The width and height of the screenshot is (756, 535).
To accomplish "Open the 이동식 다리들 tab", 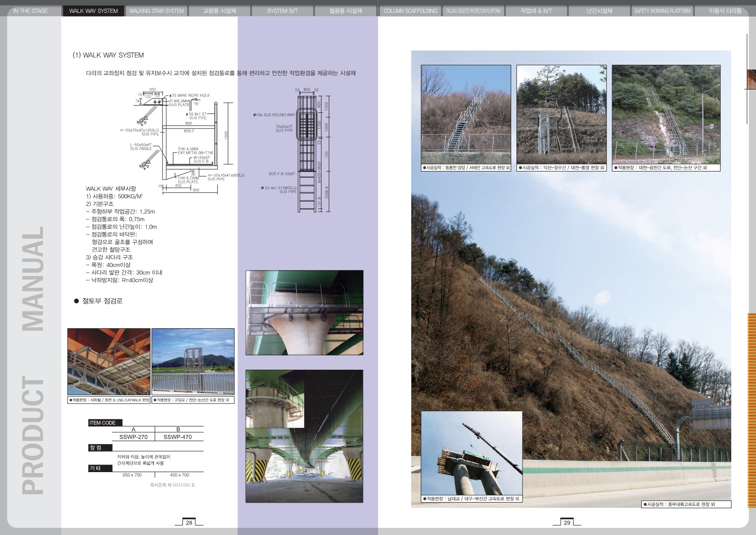I will [725, 11].
